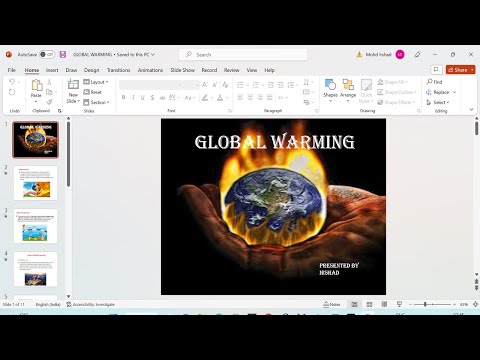Click the Font Color swatch
Viewport: 480px width, 360px height.
tap(220, 97)
